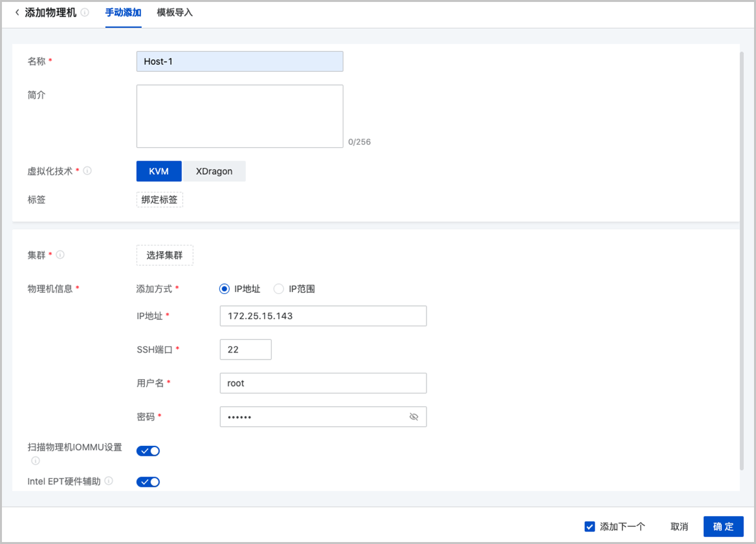
Task: Open the 绑定标签 selector
Action: click(x=159, y=200)
